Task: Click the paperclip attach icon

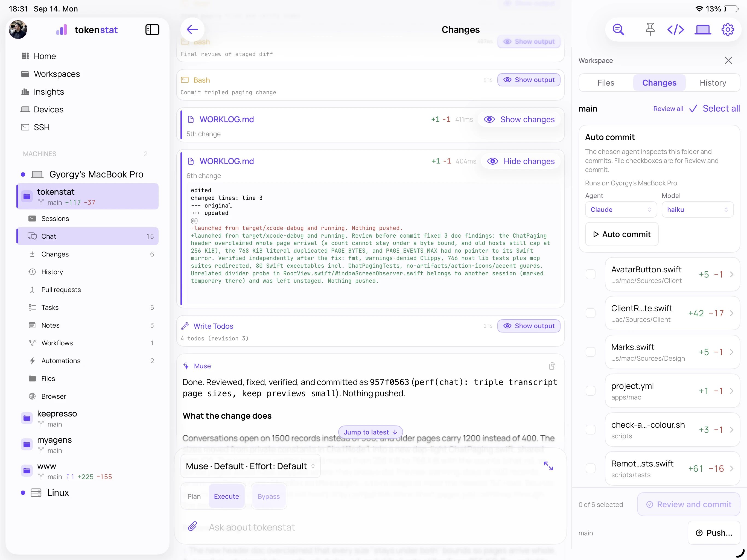Action: pyautogui.click(x=192, y=526)
